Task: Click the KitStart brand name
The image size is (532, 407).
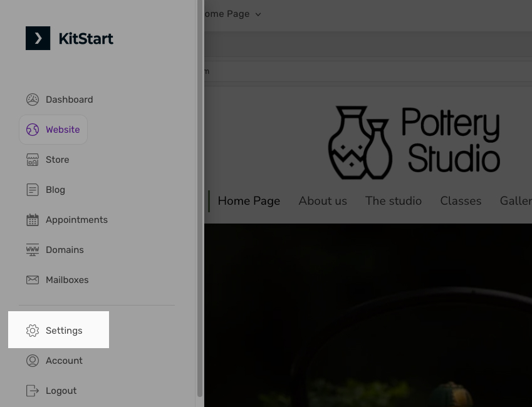Action: click(86, 39)
